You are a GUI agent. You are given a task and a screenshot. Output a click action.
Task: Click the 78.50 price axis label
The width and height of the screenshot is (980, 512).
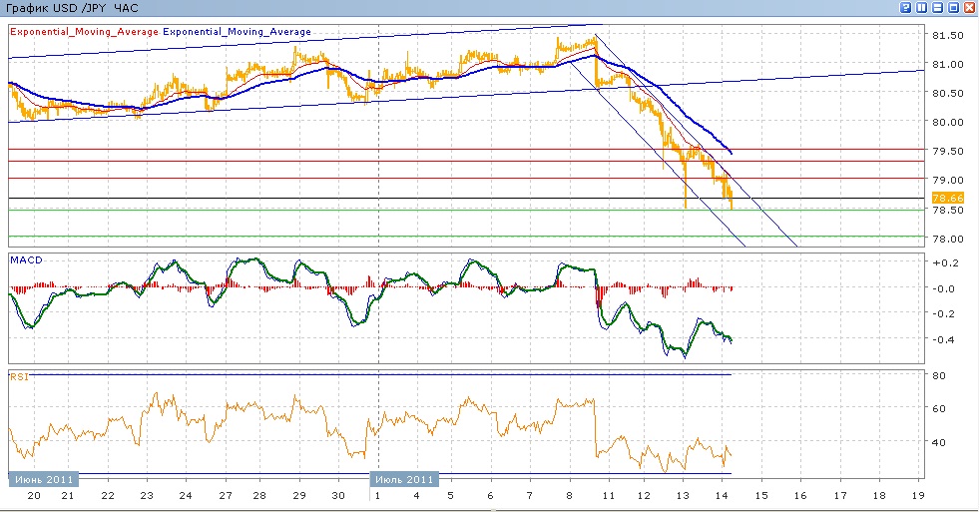click(947, 210)
